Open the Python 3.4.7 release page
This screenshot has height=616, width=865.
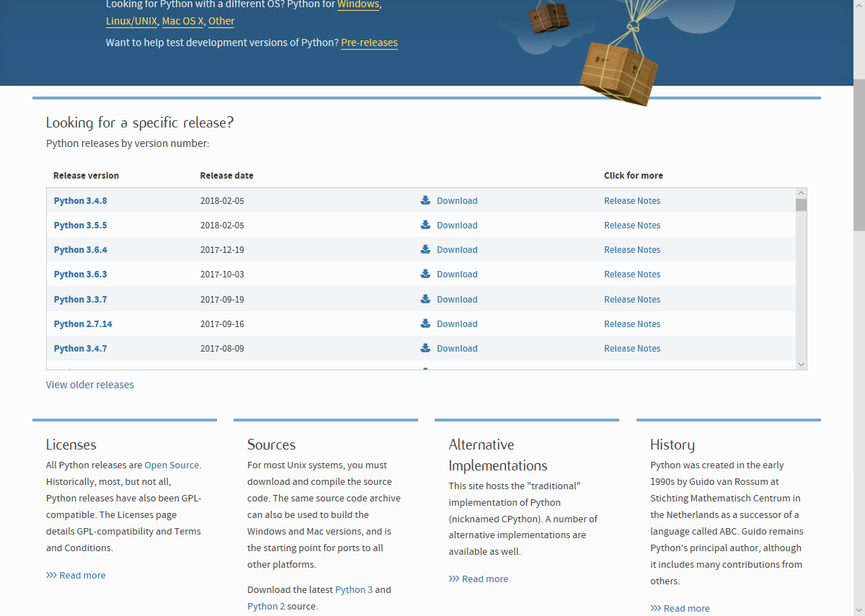pyautogui.click(x=81, y=349)
